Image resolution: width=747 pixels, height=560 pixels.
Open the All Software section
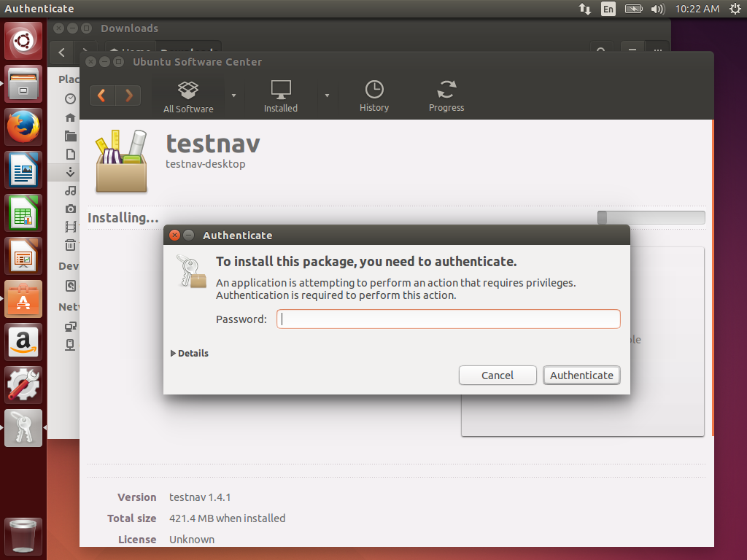pos(188,96)
